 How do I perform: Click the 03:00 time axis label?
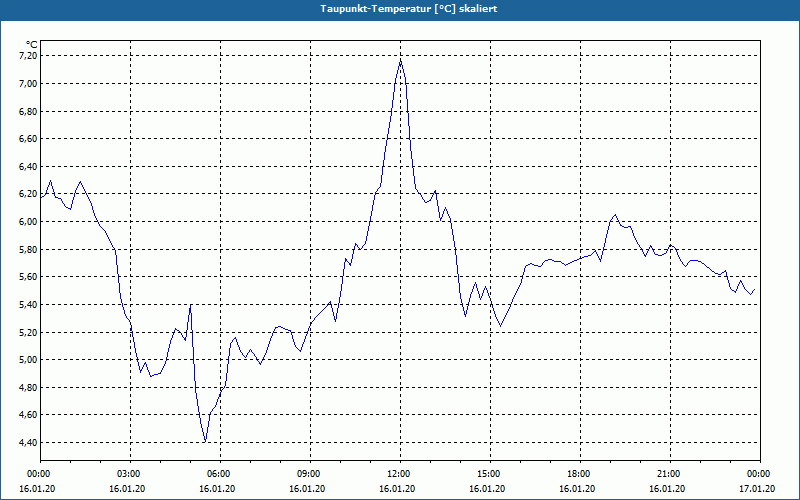pyautogui.click(x=131, y=474)
